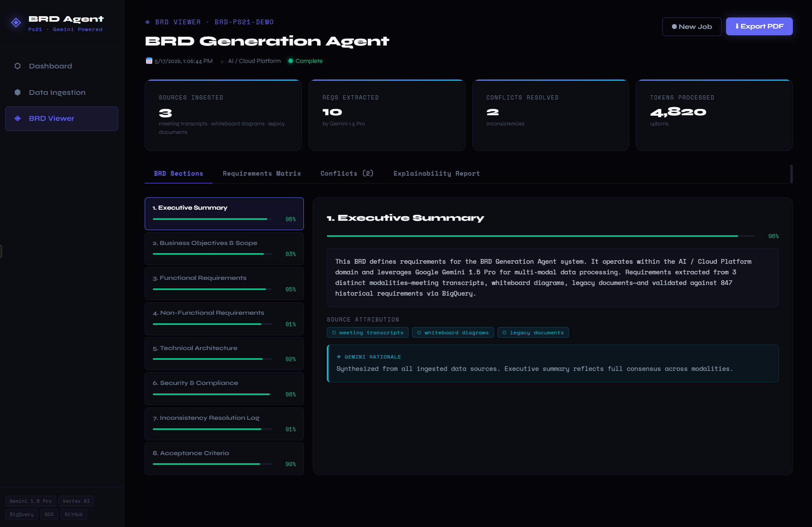Click the Tokens Processed stat card
The image size is (812, 527).
click(714, 115)
